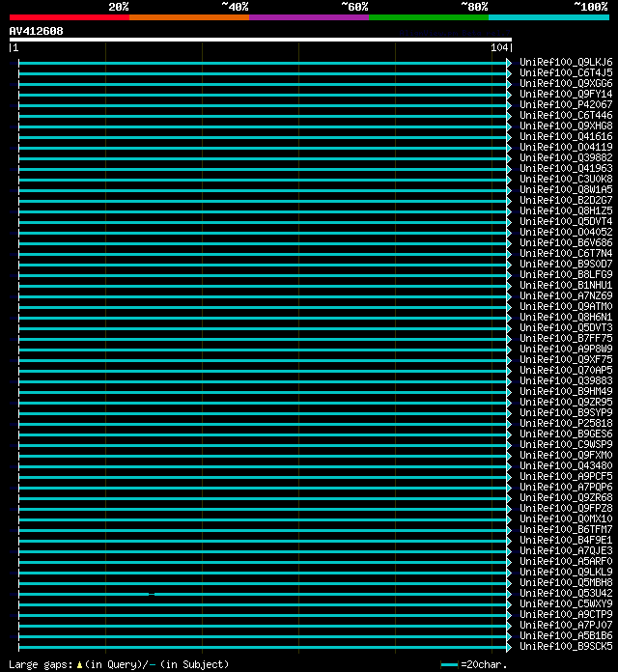This screenshot has width=618, height=672.
Task: Click the UniRef100_Q9LKJ6 subject label
Action: [566, 62]
